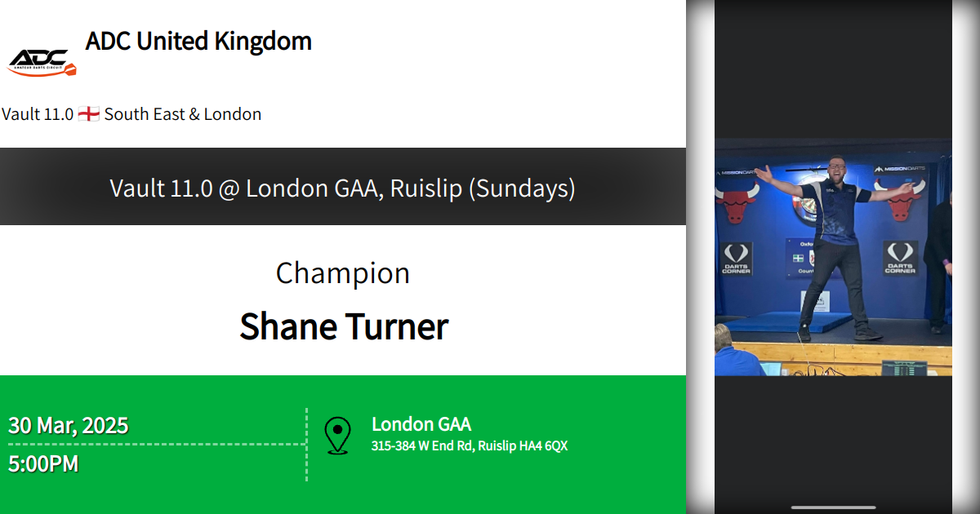Click the England flag icon

[x=89, y=114]
